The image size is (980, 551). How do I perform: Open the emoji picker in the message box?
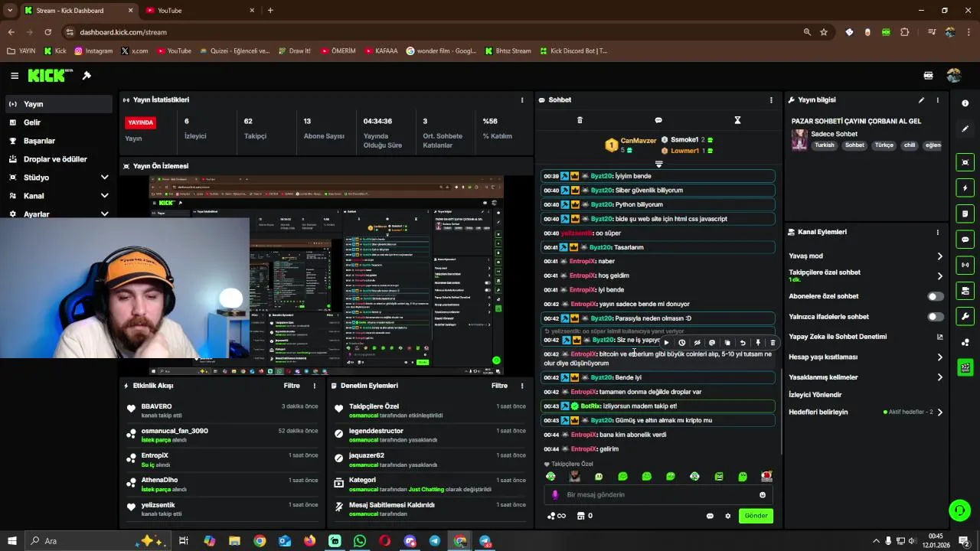point(763,495)
